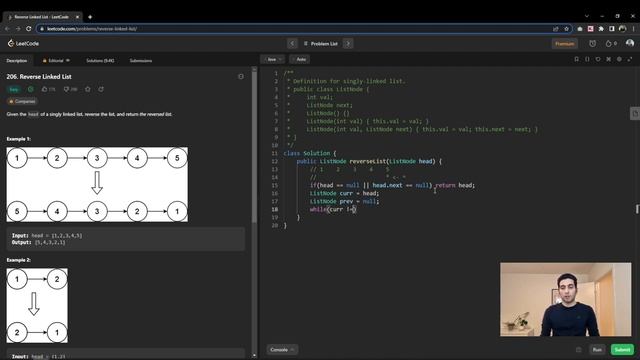Click the streak fire icon
Screen dimensions: 640x360
click(611, 43)
